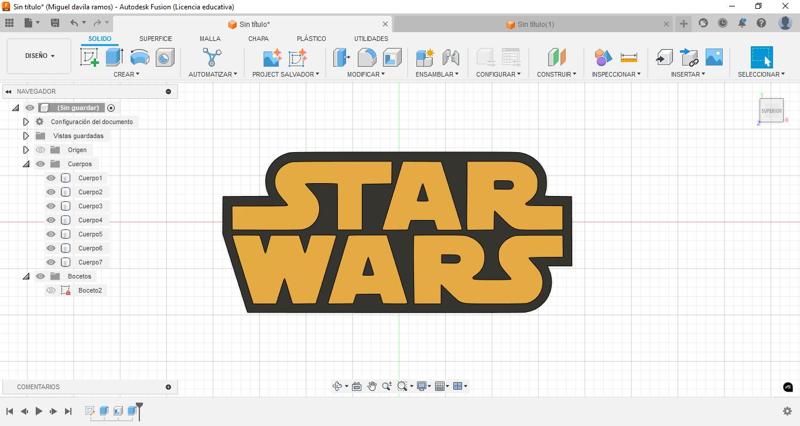Screen dimensions: 800x426
Task: Toggle visibility of Cuerpos folder
Action: pyautogui.click(x=40, y=164)
